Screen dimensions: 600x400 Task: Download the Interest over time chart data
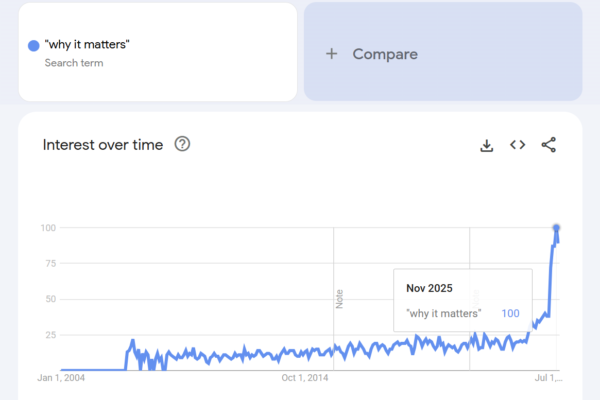487,145
